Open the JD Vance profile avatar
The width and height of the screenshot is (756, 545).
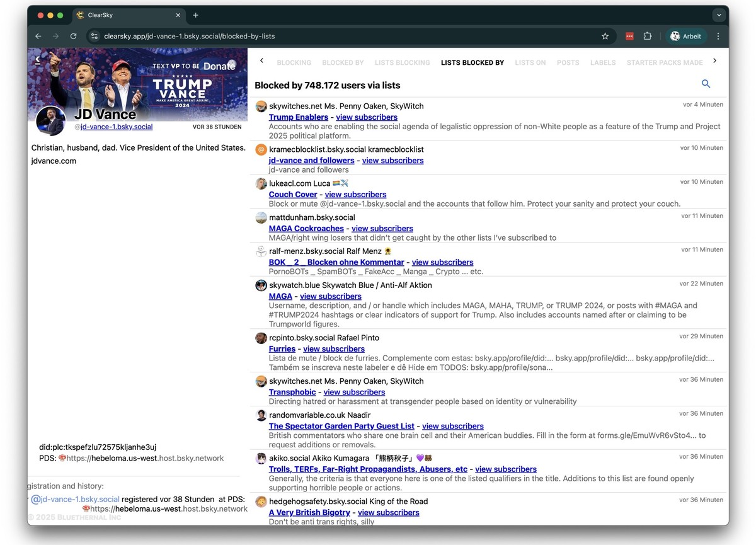(50, 120)
